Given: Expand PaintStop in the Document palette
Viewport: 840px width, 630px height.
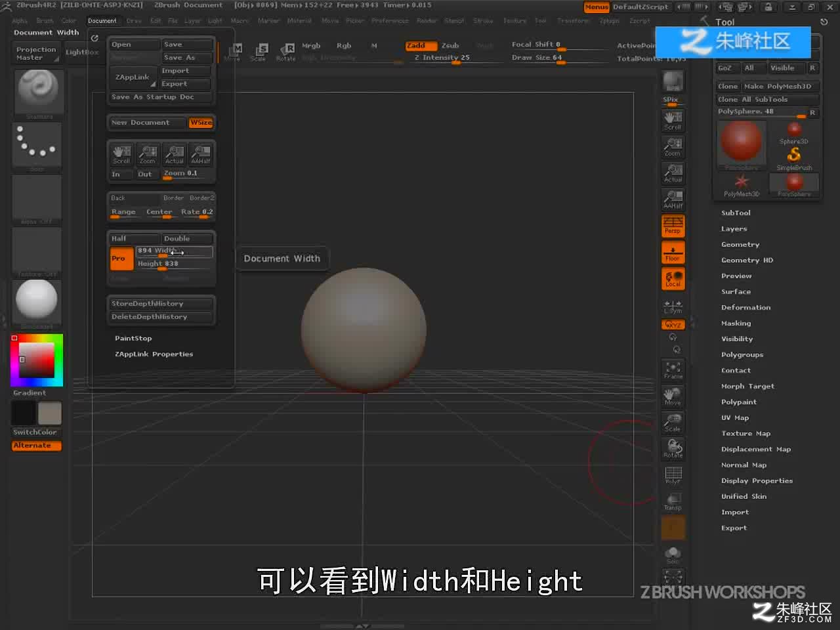Looking at the screenshot, I should (133, 339).
